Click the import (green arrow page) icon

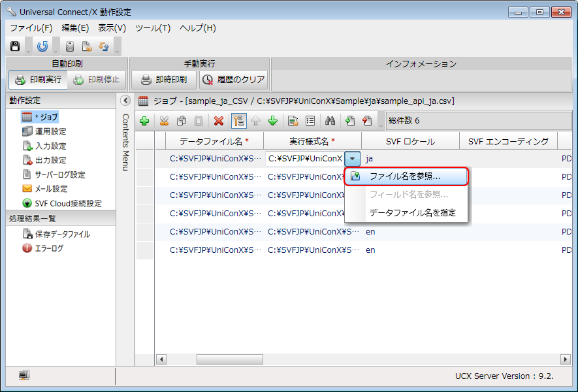(350, 121)
